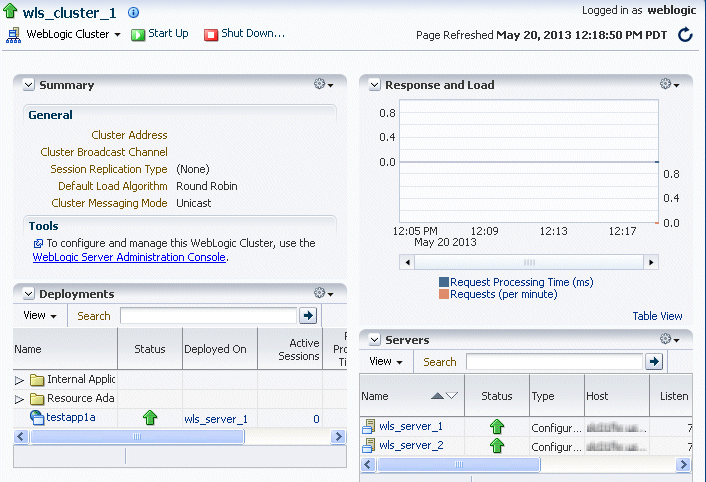
Task: Click the WebLogic Cluster network icon
Action: tap(13, 35)
